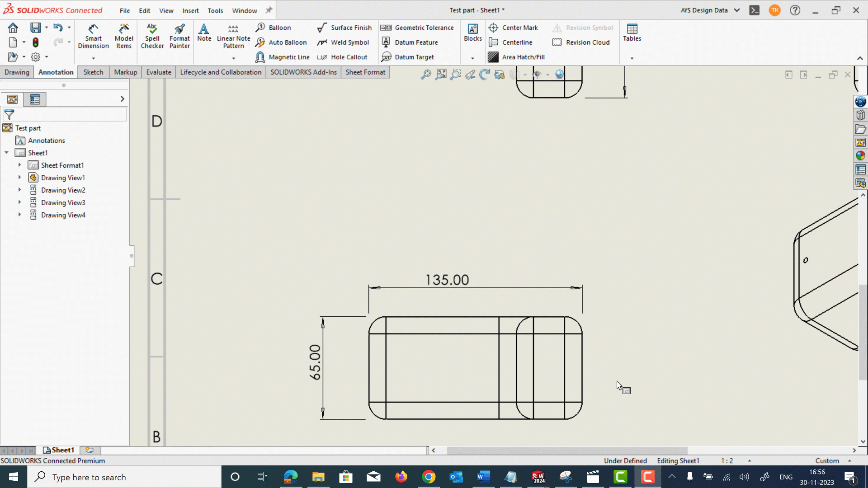Add a Hole Callout
This screenshot has width=868, height=488.
[x=342, y=57]
